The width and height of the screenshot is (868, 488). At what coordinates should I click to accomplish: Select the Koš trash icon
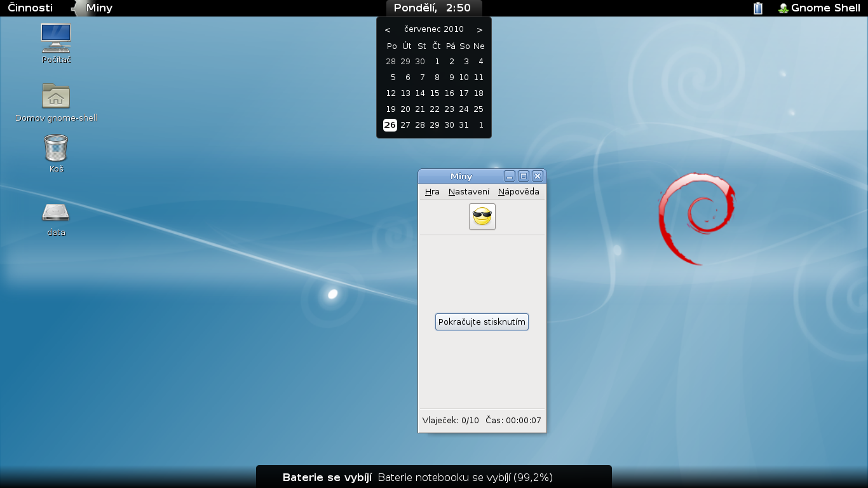(56, 153)
